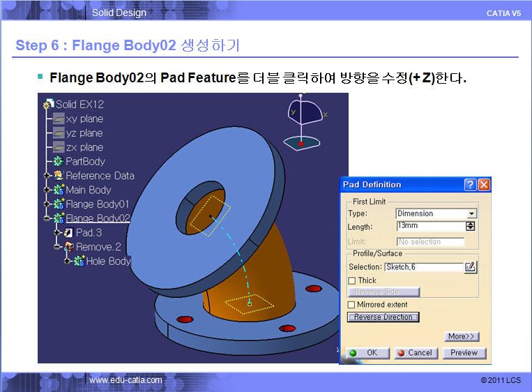Select the Solid EX12 root node

click(79, 105)
